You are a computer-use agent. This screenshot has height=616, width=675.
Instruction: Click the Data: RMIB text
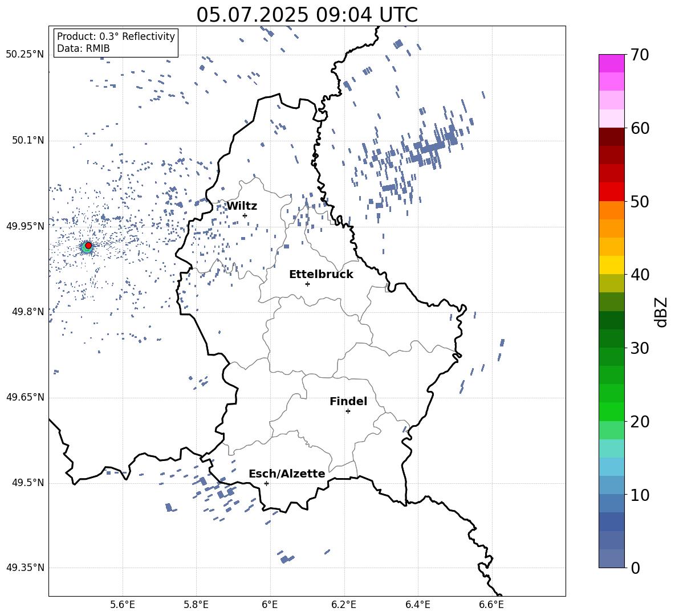[83, 48]
